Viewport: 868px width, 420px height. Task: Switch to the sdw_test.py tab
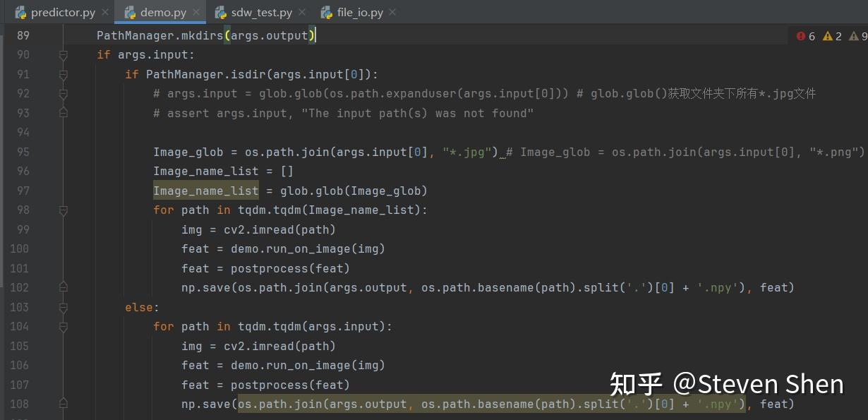261,12
